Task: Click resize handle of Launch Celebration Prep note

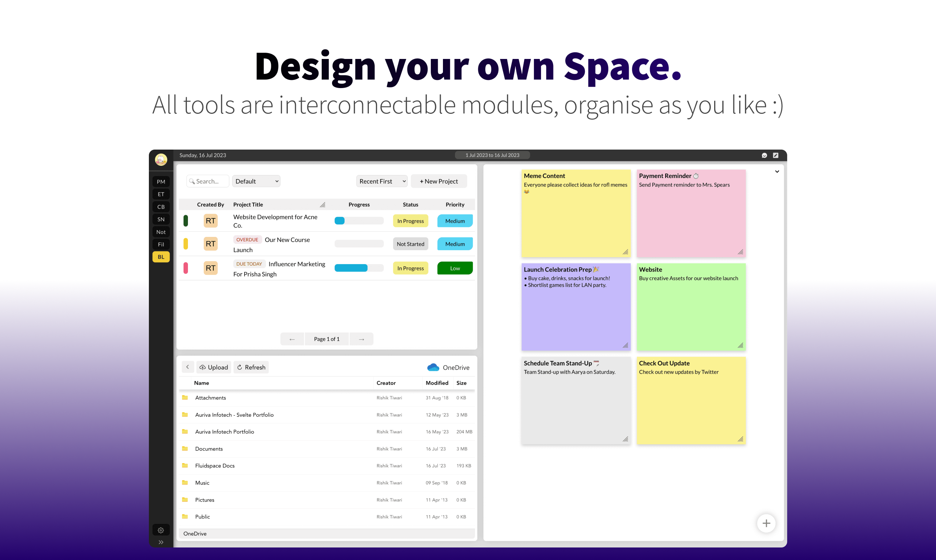Action: tap(625, 345)
